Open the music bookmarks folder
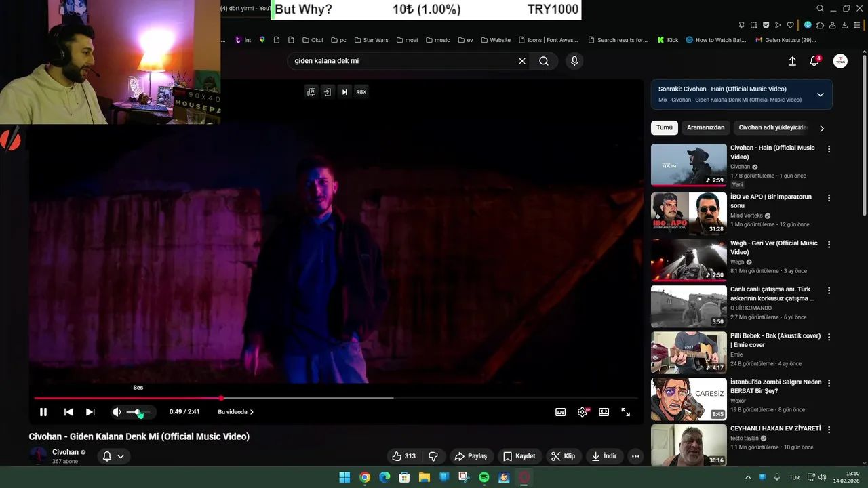The height and width of the screenshot is (488, 868). click(x=437, y=40)
